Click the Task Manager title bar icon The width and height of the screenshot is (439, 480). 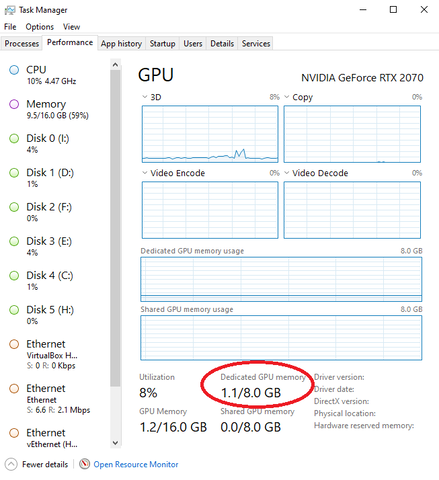coord(10,10)
